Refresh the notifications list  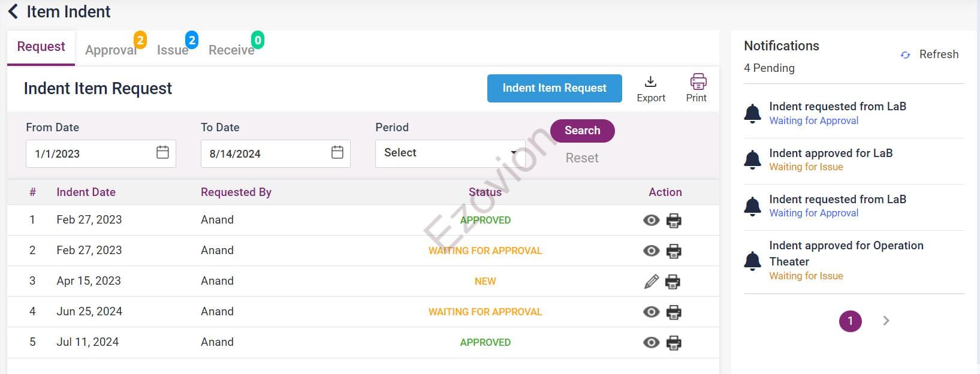pyautogui.click(x=930, y=55)
